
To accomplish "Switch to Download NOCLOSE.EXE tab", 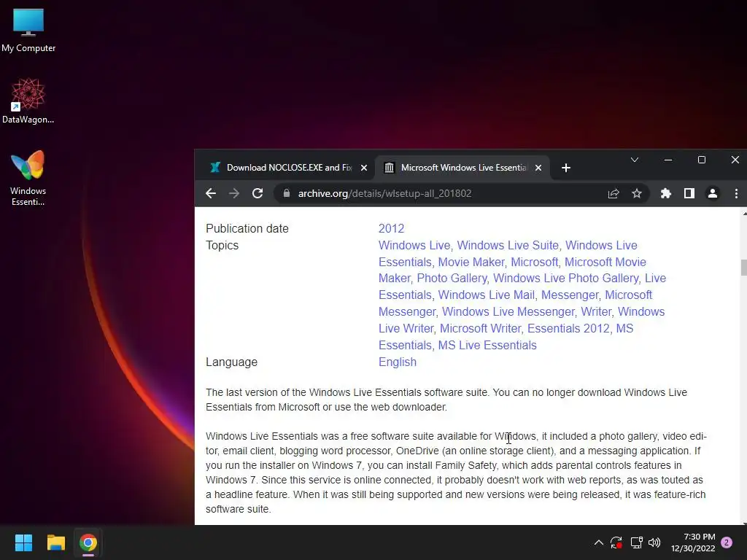I will 289,168.
